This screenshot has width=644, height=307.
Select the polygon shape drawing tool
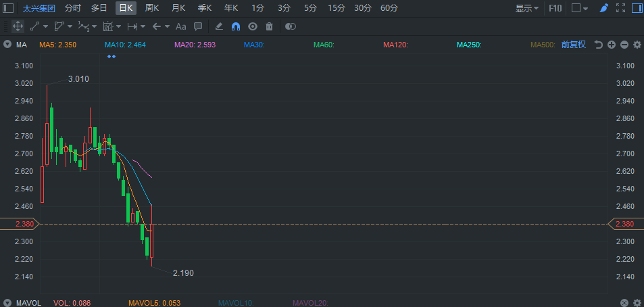point(59,26)
